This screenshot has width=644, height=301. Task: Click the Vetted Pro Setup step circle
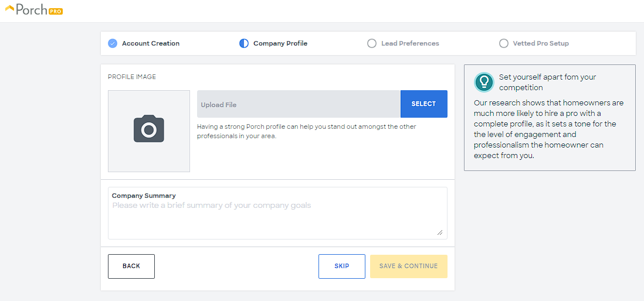pos(504,43)
